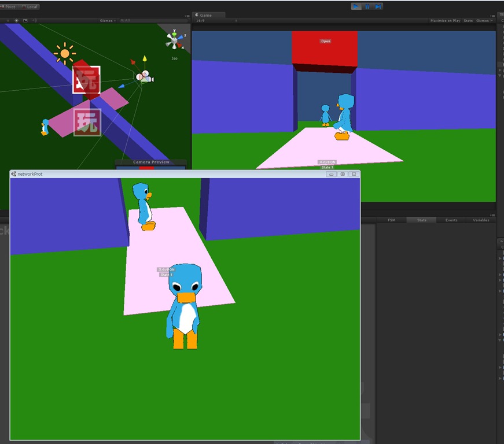Enable Maximize on Play

pyautogui.click(x=445, y=21)
